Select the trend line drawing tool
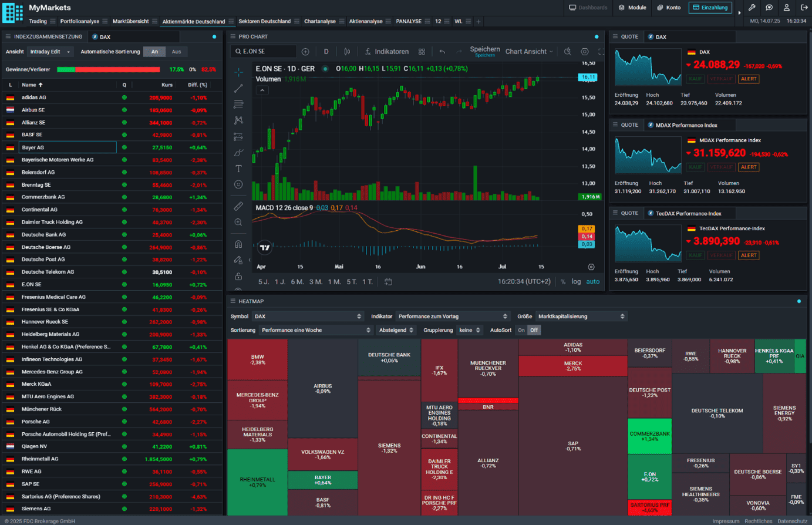The width and height of the screenshot is (812, 525). pyautogui.click(x=238, y=89)
